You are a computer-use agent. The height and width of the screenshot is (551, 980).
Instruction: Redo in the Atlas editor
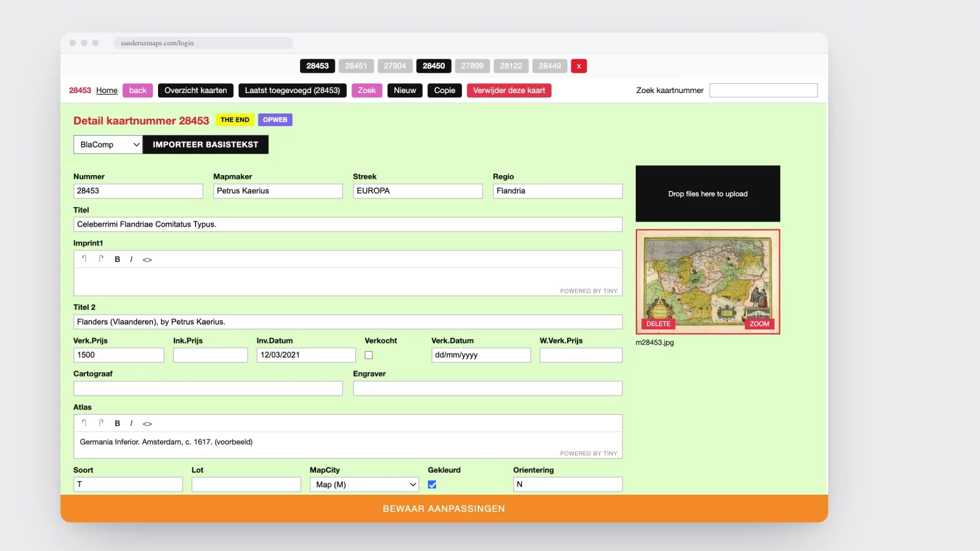(101, 423)
